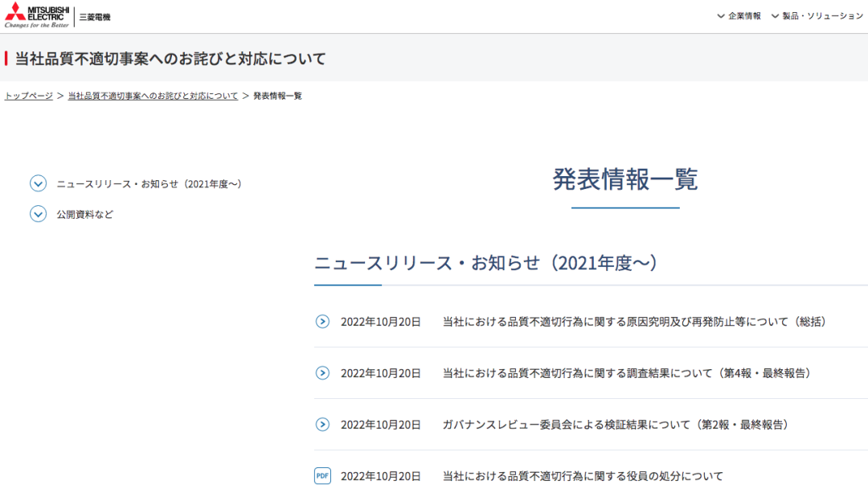The image size is (868, 485).
Task: Click the 三菱電機 text beside logo
Action: click(x=95, y=17)
